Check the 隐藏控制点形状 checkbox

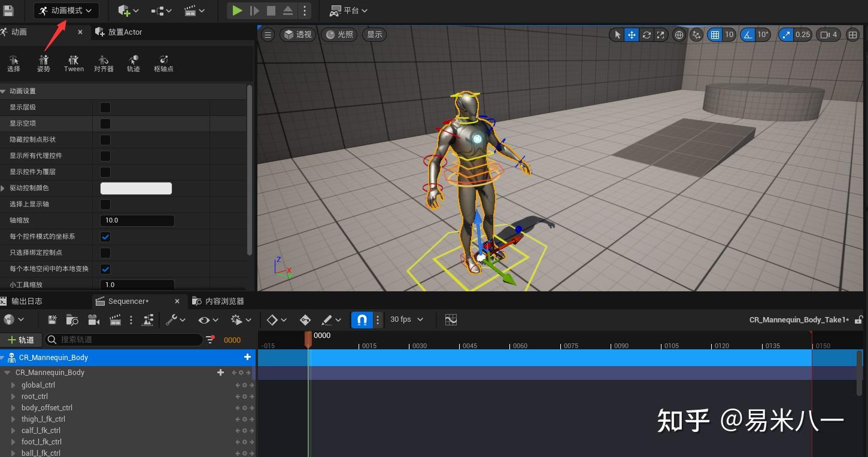click(105, 140)
